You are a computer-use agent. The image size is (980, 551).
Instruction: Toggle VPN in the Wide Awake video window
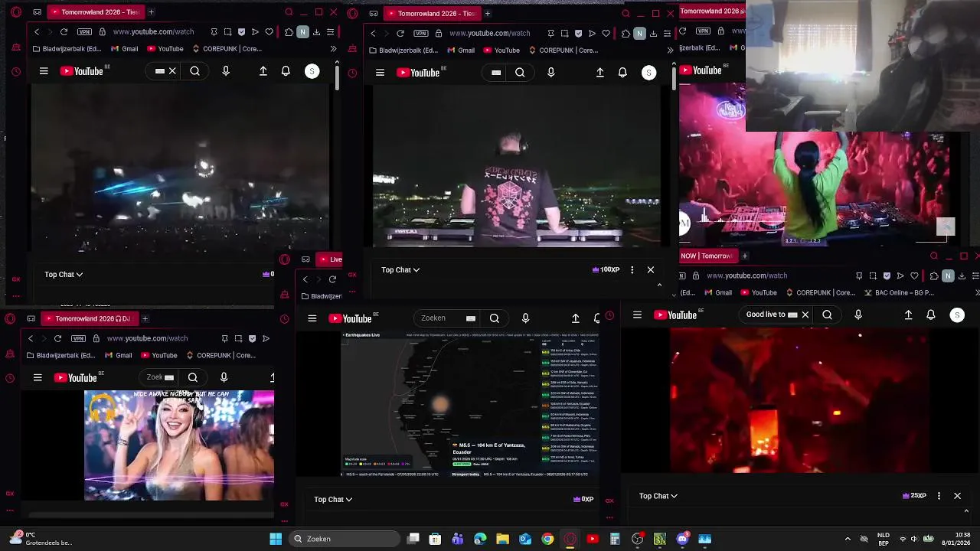tap(78, 338)
